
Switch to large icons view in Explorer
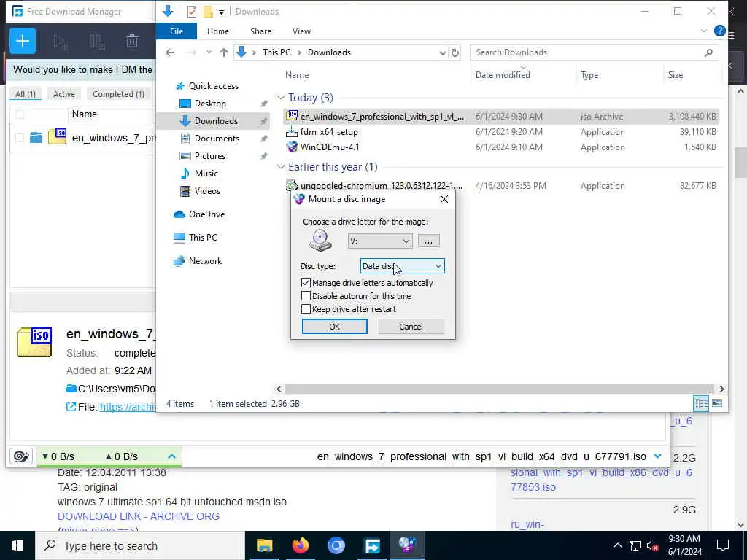[716, 403]
